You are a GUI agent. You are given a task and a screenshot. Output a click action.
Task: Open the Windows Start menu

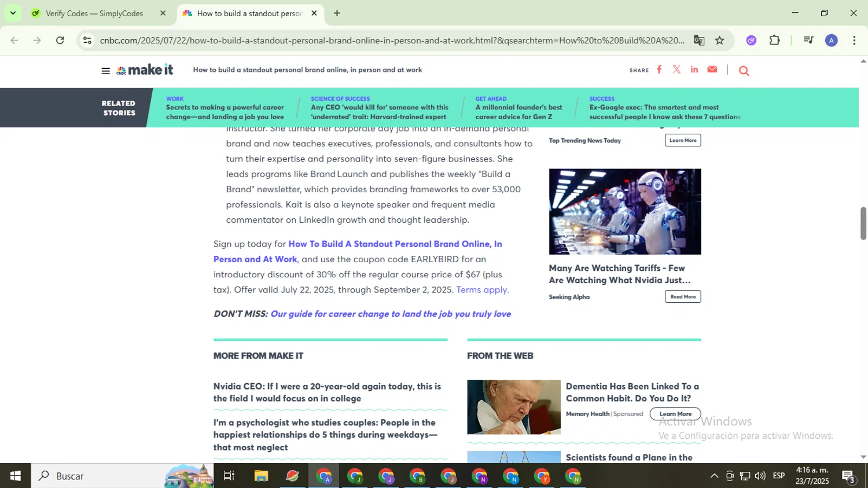click(15, 476)
